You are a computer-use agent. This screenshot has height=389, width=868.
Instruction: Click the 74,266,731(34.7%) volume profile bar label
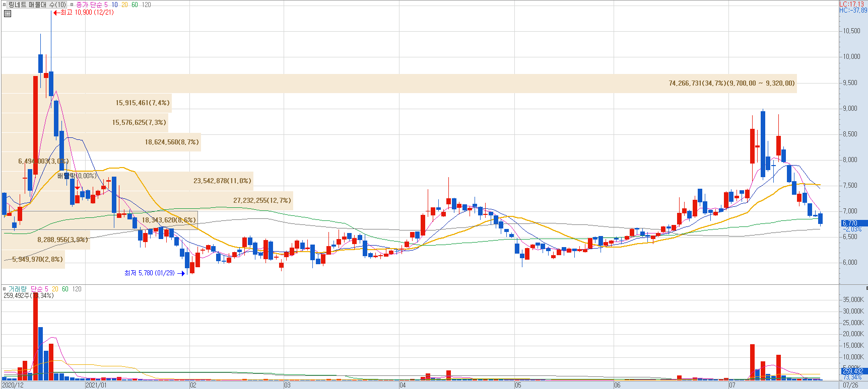[x=731, y=83]
